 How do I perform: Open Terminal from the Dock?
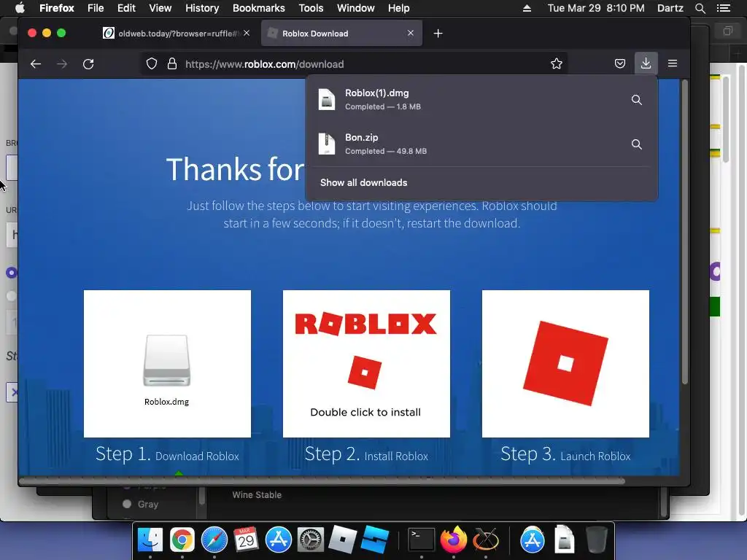point(421,540)
